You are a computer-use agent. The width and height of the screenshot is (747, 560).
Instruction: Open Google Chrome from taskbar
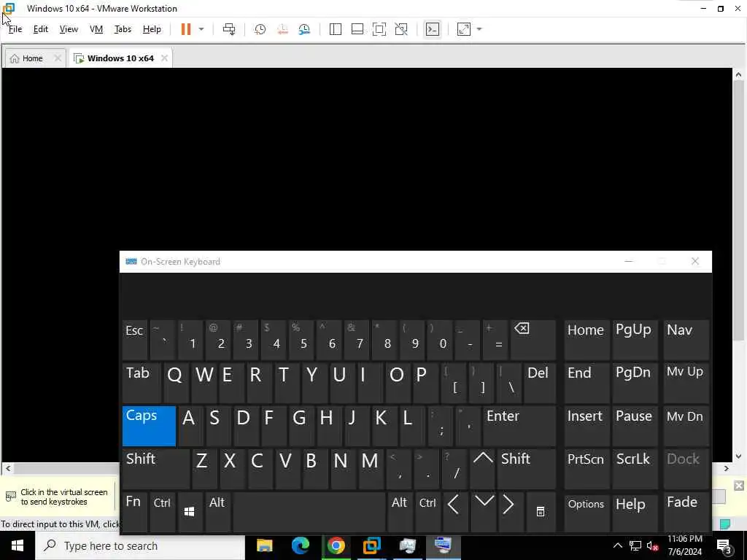pyautogui.click(x=336, y=545)
